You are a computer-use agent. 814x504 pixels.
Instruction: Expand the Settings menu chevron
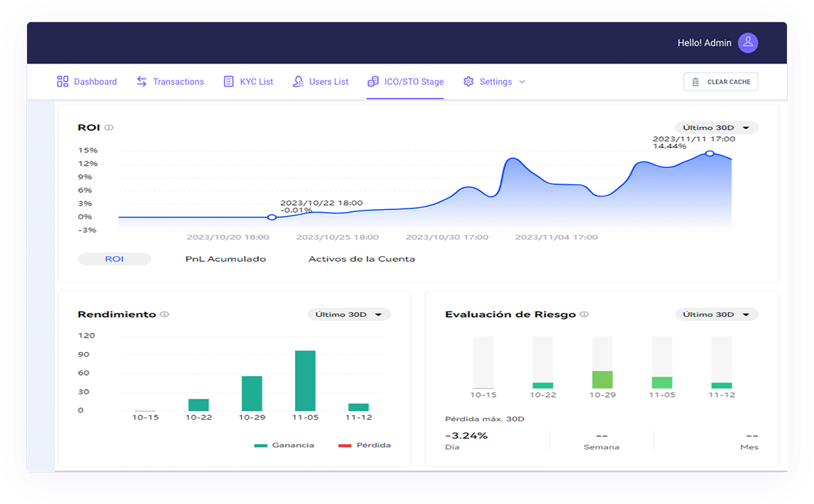tap(522, 82)
